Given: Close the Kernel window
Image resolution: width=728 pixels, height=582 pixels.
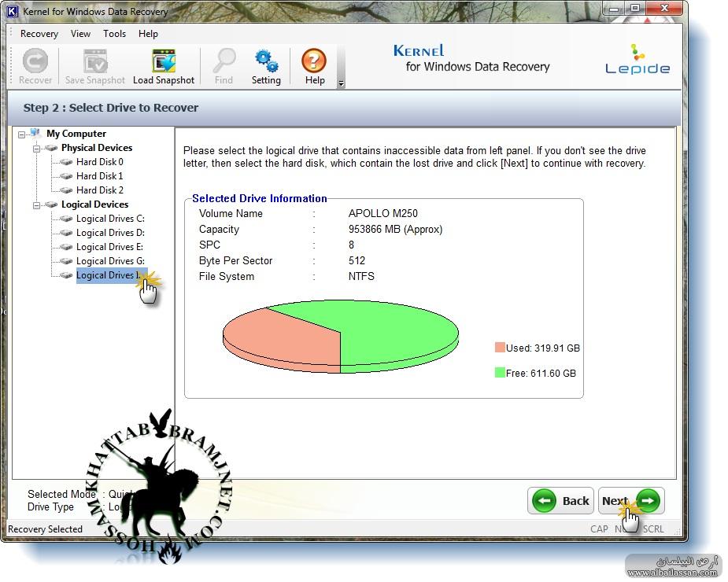Looking at the screenshot, I should (x=665, y=8).
